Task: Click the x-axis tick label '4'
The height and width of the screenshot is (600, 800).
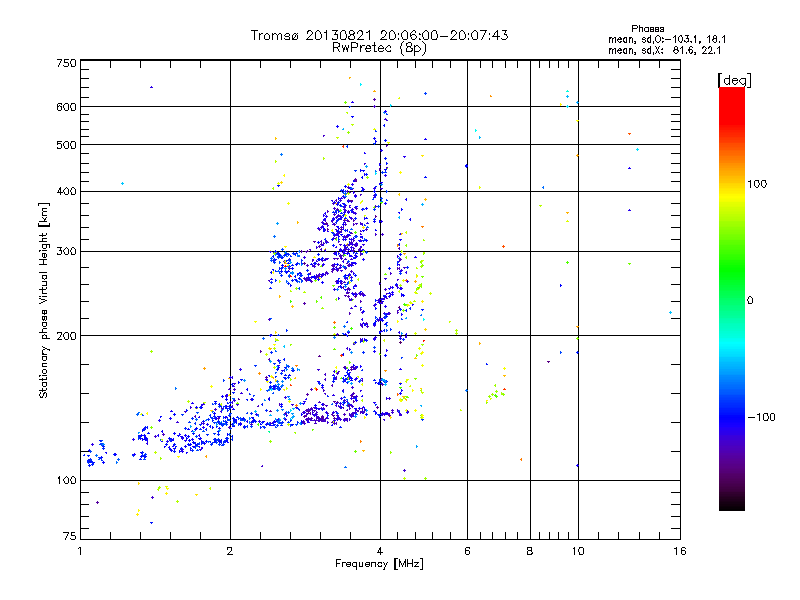Action: click(x=380, y=551)
